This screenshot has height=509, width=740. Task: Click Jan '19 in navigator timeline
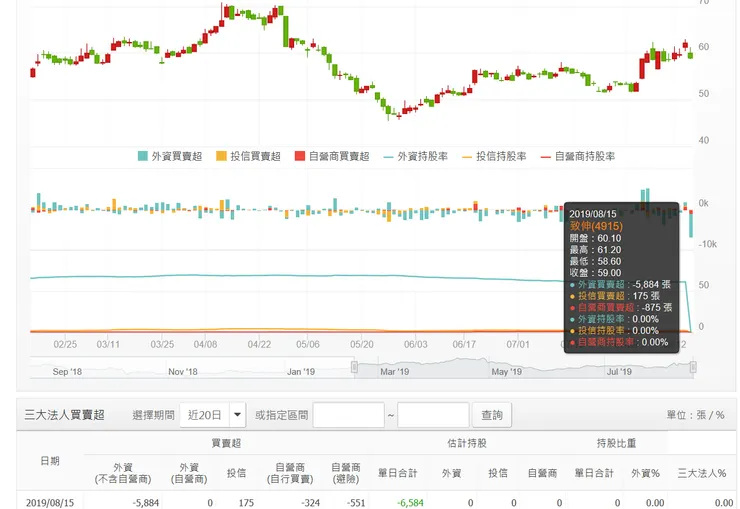click(x=301, y=372)
